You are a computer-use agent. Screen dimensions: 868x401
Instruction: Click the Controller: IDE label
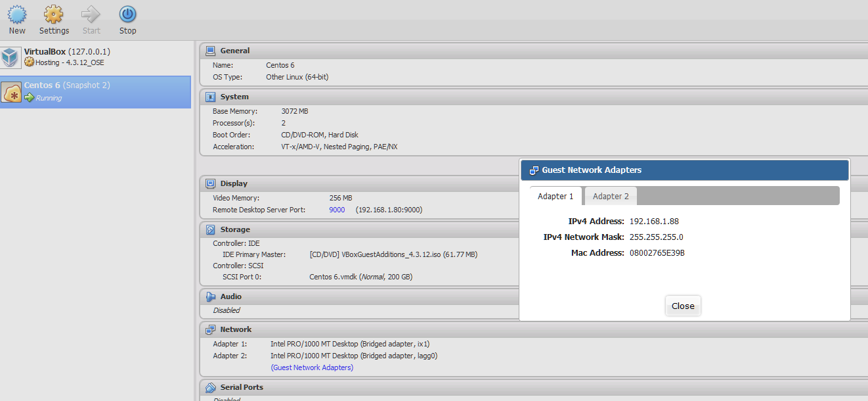coord(236,243)
